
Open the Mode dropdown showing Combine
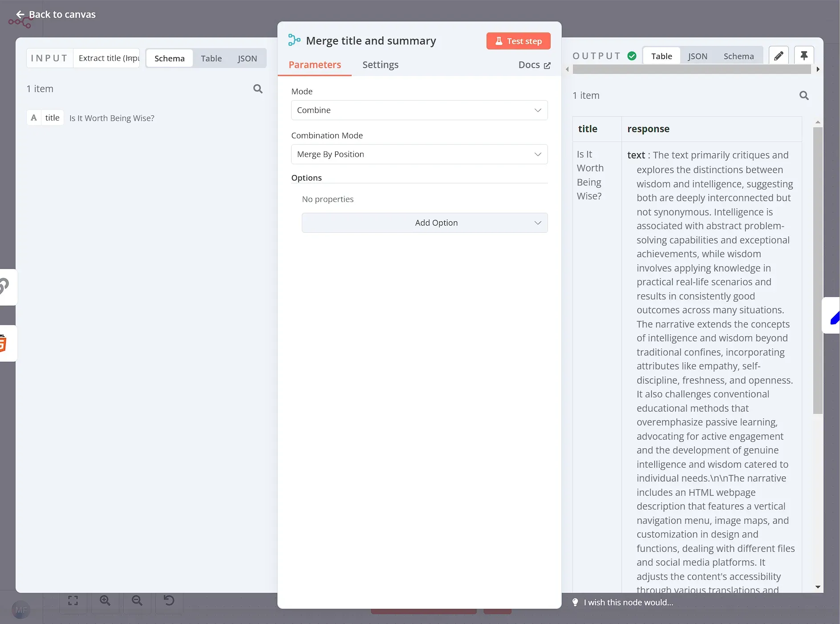click(x=419, y=110)
